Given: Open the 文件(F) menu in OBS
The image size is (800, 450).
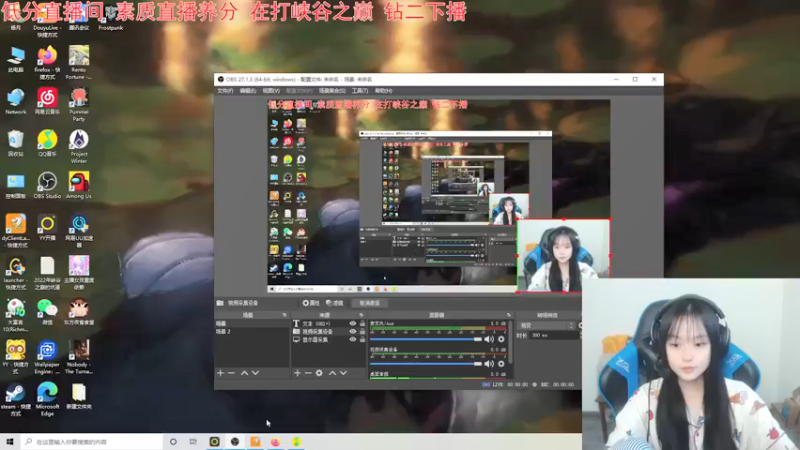Looking at the screenshot, I should (225, 91).
